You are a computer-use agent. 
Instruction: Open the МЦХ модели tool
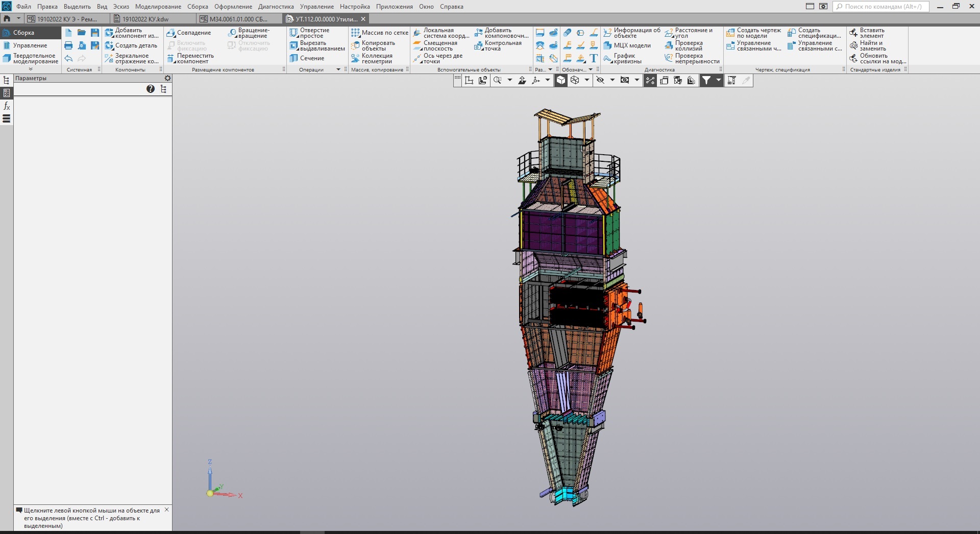tap(627, 45)
